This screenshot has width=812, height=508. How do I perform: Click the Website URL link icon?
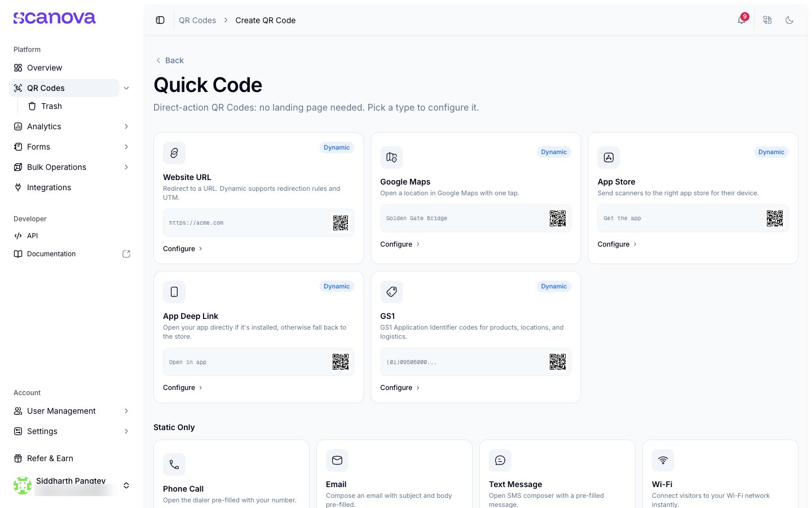click(174, 153)
